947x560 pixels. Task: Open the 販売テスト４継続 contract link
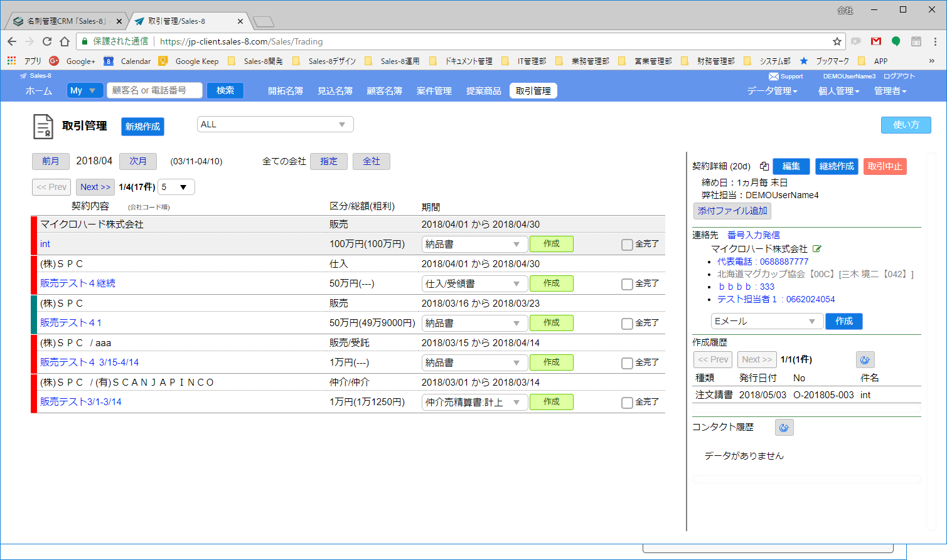[78, 283]
